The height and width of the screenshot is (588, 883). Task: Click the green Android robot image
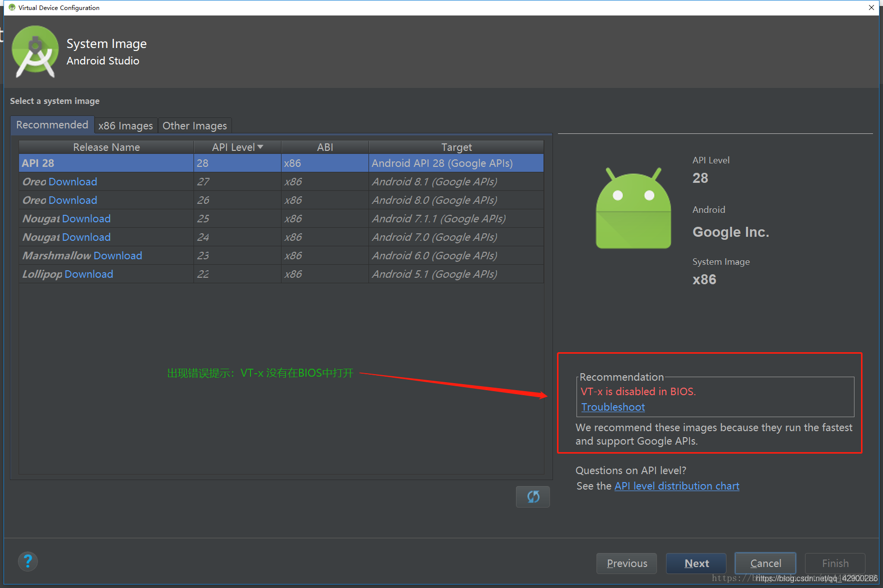pyautogui.click(x=633, y=208)
